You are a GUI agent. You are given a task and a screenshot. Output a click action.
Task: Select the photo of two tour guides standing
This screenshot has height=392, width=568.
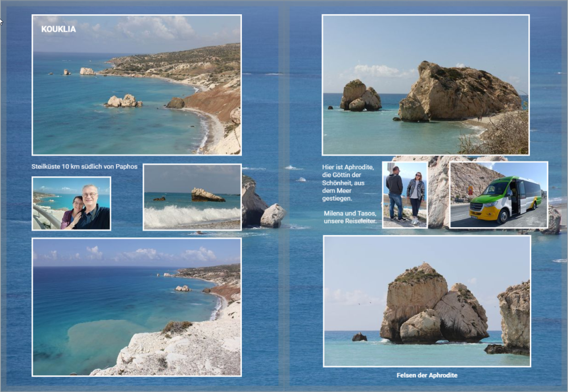pyautogui.click(x=404, y=195)
